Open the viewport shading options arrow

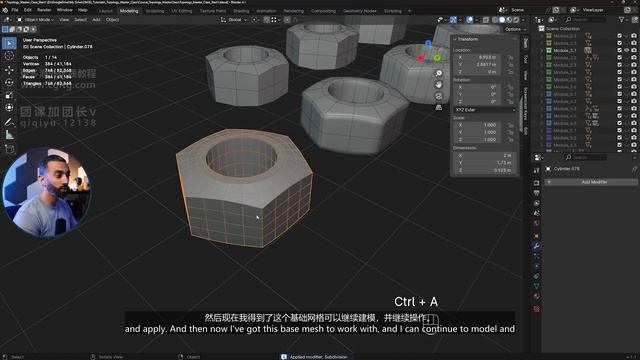point(523,20)
